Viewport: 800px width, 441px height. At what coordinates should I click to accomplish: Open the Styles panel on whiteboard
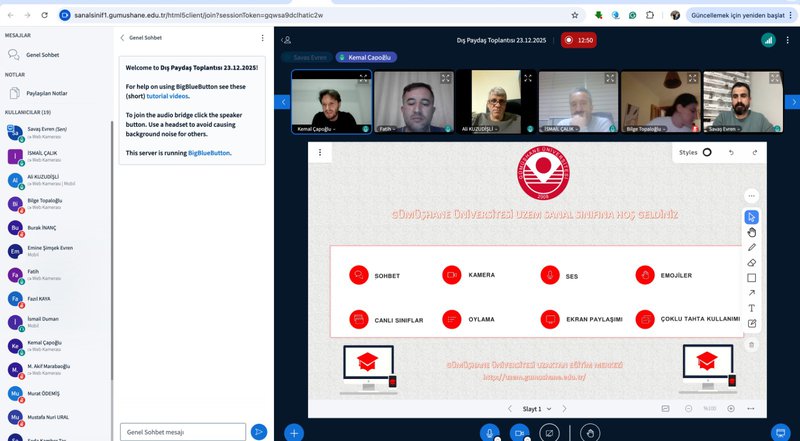click(695, 152)
